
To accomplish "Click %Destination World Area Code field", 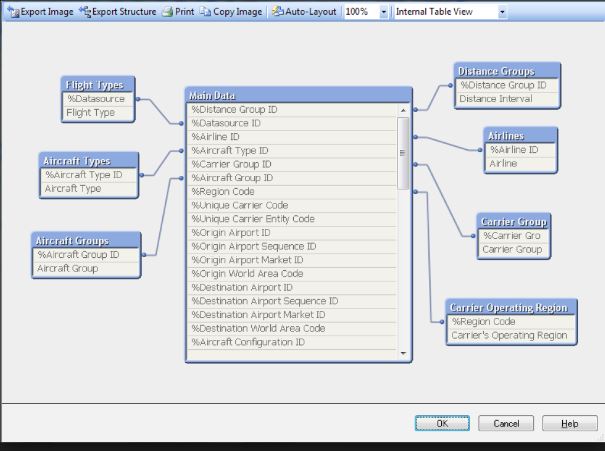I will point(292,329).
